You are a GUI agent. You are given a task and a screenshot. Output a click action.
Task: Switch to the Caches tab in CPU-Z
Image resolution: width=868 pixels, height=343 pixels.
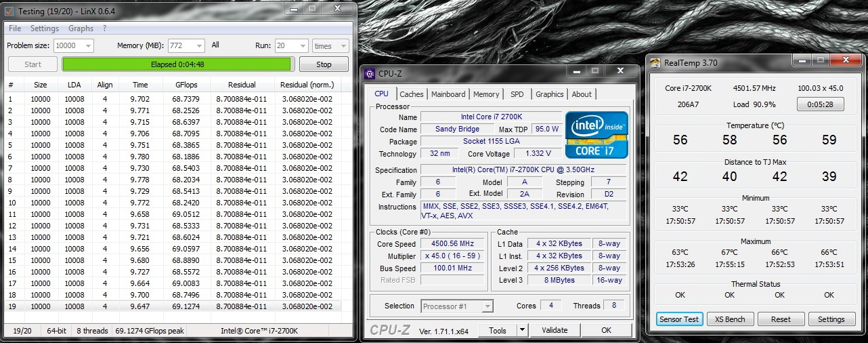pos(411,94)
